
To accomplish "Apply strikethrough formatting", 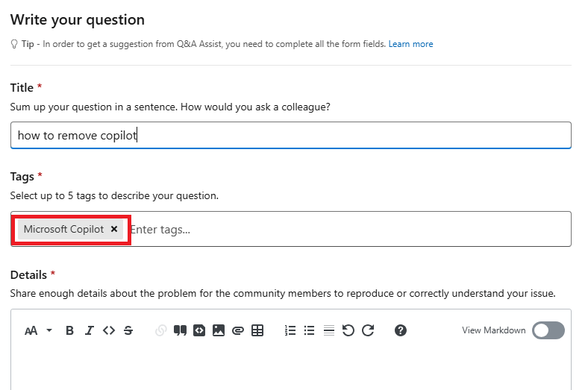I will click(x=128, y=330).
